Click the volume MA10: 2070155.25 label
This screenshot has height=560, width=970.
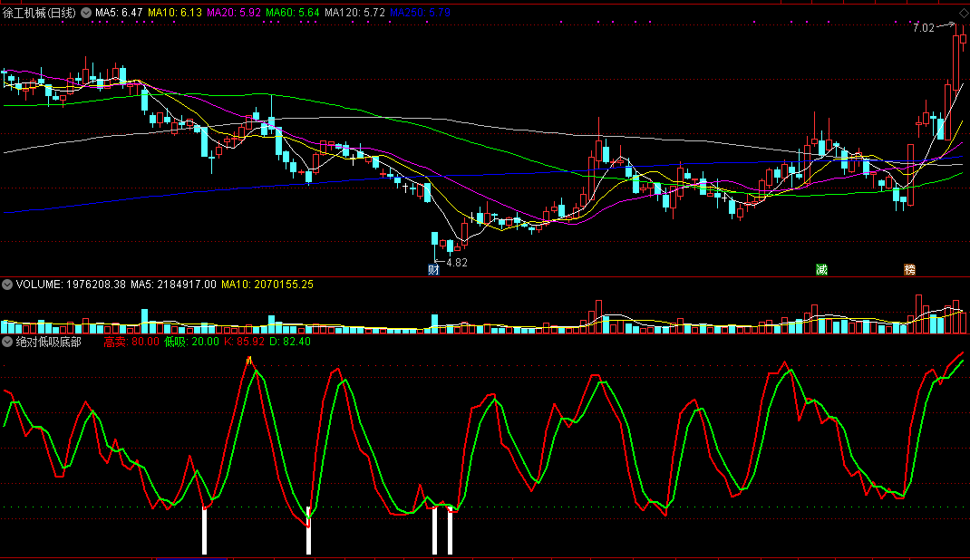(267, 285)
